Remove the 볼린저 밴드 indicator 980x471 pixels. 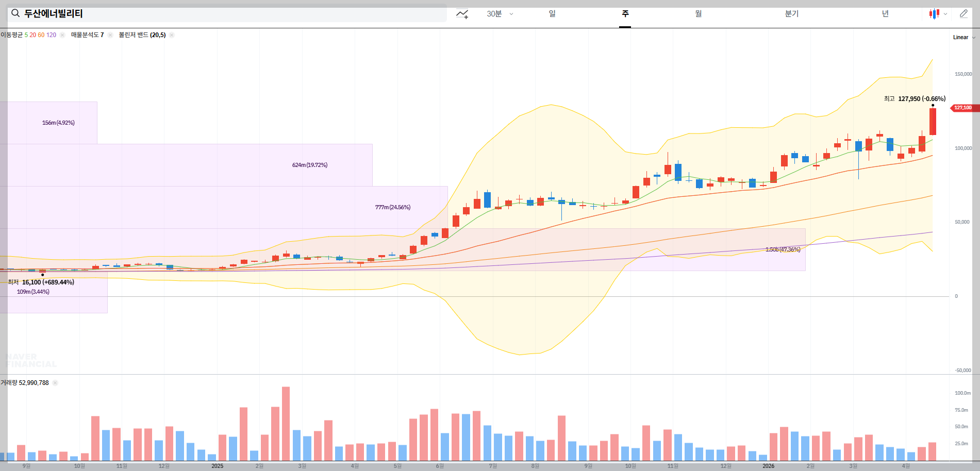[x=172, y=35]
